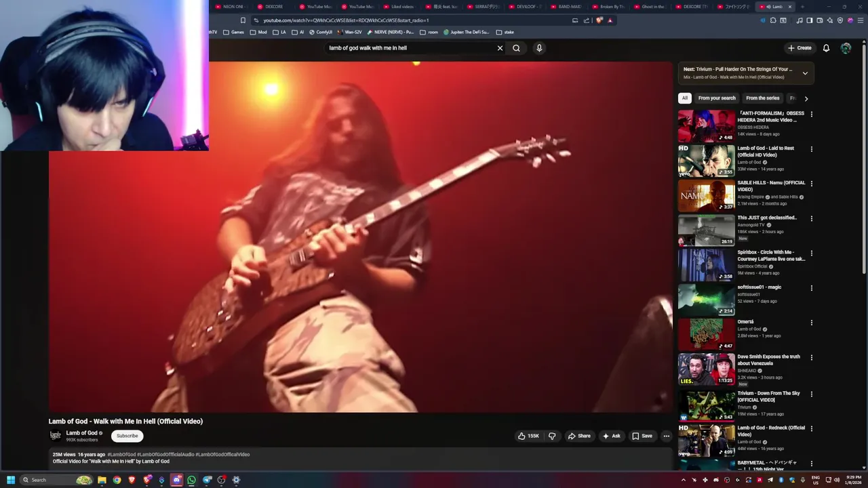Image resolution: width=868 pixels, height=488 pixels.
Task: Open Laid to Rest video thumbnail
Action: click(x=706, y=161)
